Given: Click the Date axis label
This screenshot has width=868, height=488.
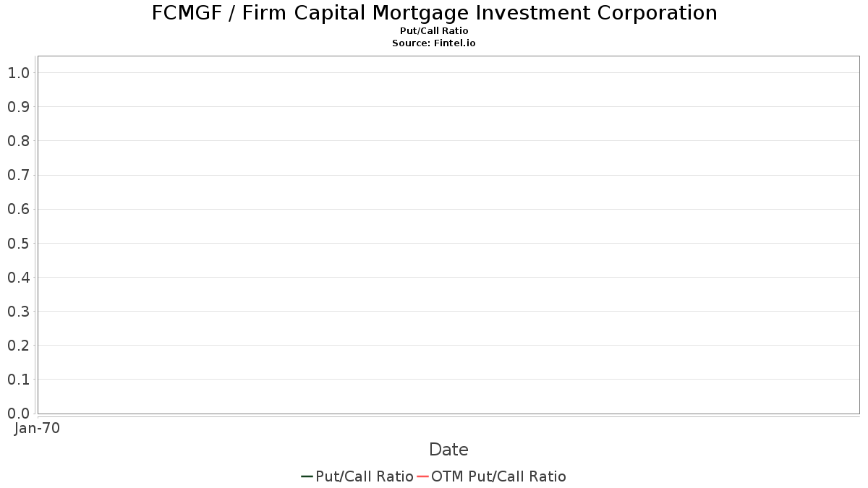Looking at the screenshot, I should coord(448,450).
